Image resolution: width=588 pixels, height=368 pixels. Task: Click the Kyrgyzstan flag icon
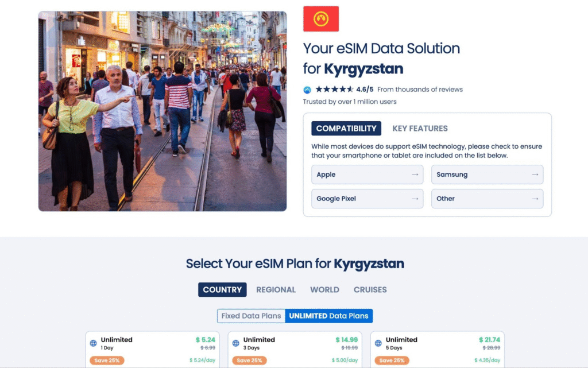321,19
